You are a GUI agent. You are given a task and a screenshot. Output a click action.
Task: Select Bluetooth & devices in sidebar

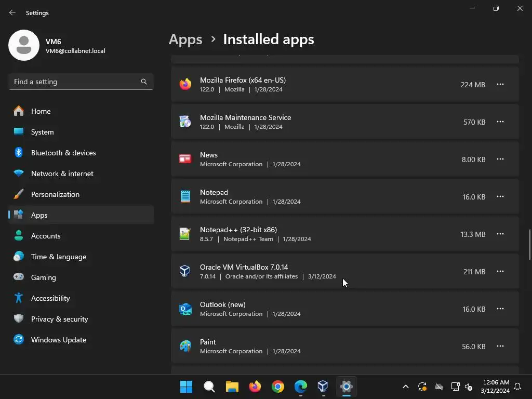(x=63, y=153)
